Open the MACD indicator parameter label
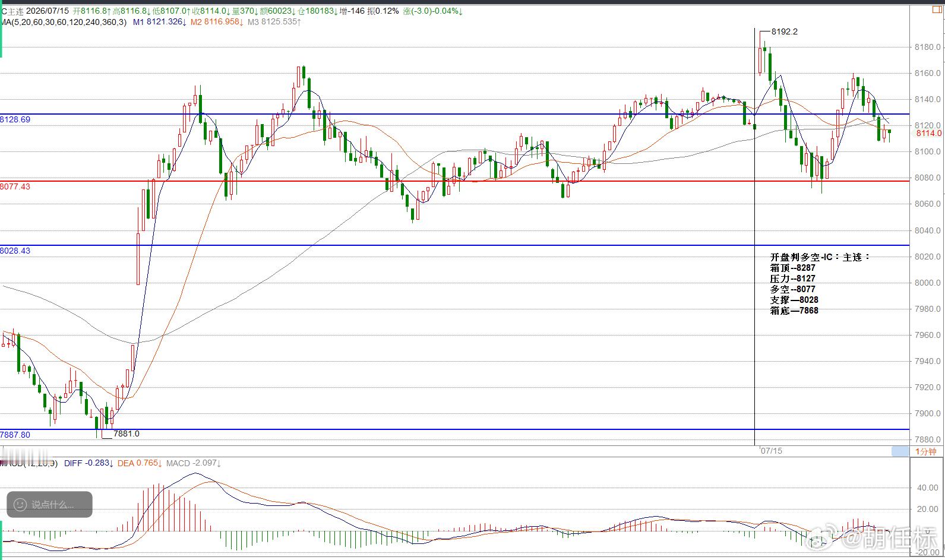Screen dimensions: 945x560 [29, 463]
